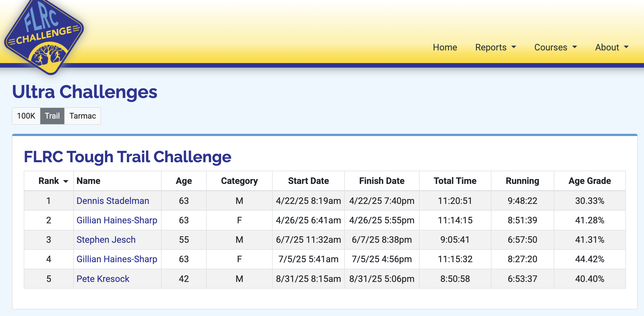Click the Rank column sort arrow

[66, 181]
